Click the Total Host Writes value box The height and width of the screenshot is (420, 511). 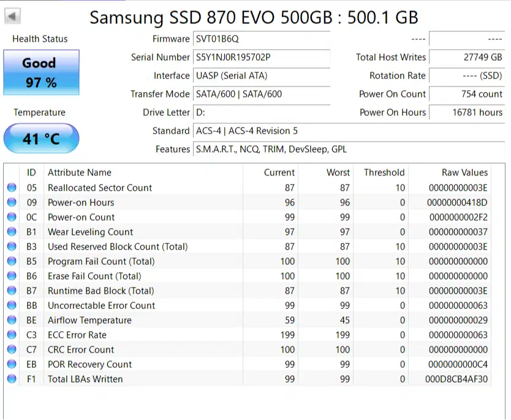tap(467, 57)
